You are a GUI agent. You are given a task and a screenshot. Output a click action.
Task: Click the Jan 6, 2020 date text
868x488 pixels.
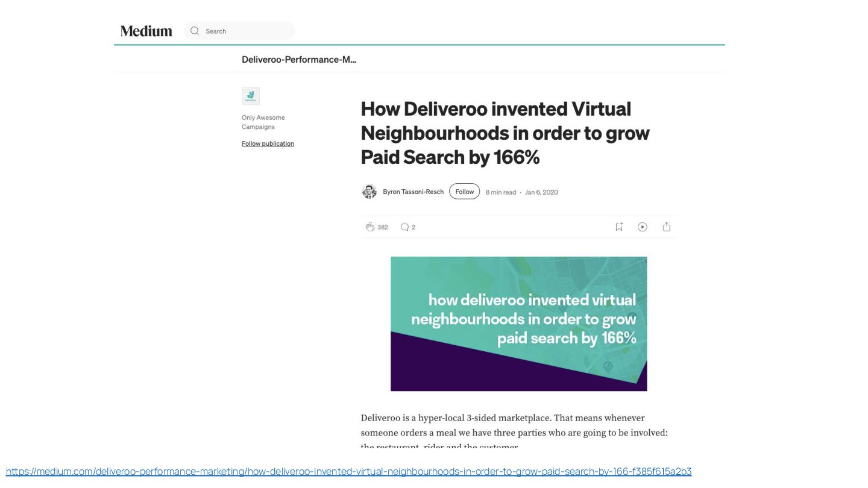click(x=541, y=192)
